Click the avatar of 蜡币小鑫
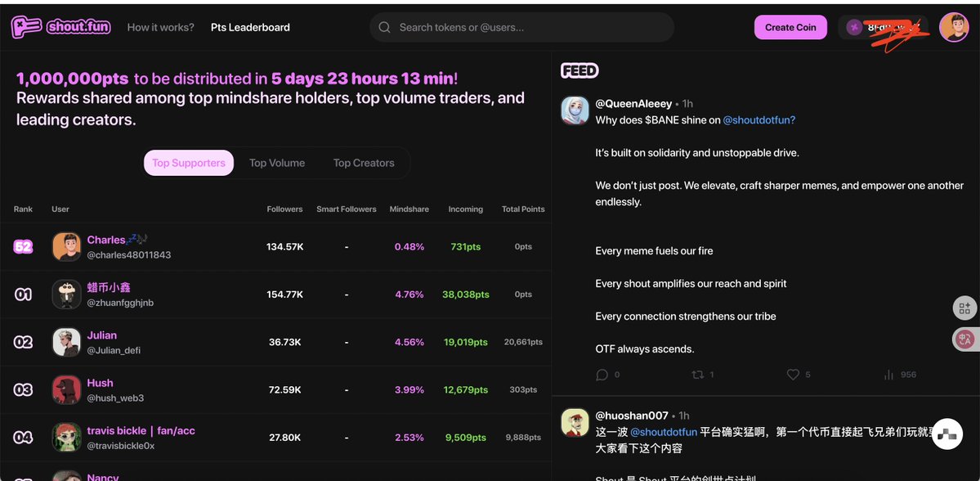Image resolution: width=980 pixels, height=481 pixels. (66, 294)
